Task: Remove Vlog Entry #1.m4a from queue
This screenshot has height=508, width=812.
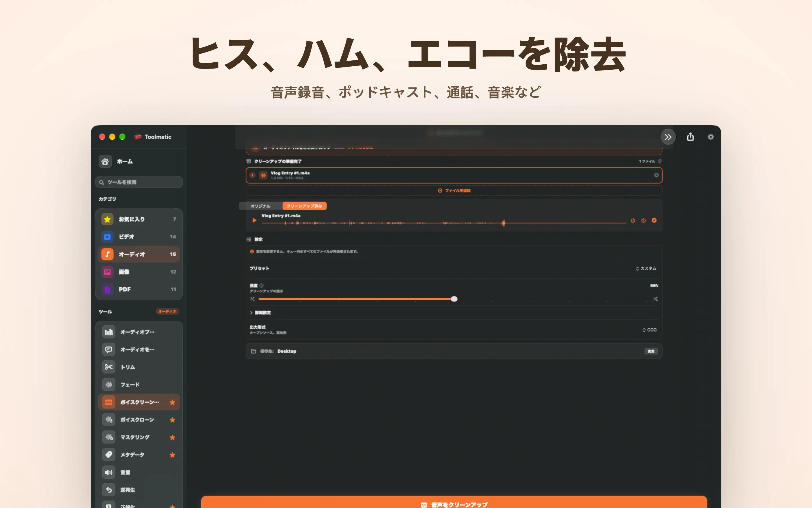Action: (x=656, y=175)
